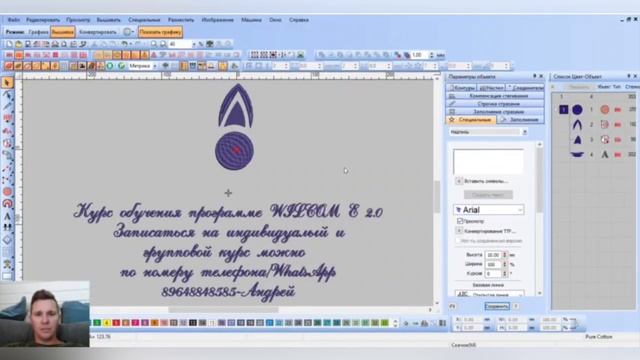Open the Изображение menu
Viewport: 640px width, 360px height.
coord(218,20)
